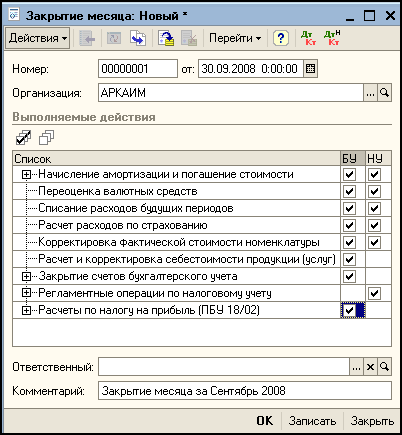Click the Список column header
402x435 pixels.
177,159
